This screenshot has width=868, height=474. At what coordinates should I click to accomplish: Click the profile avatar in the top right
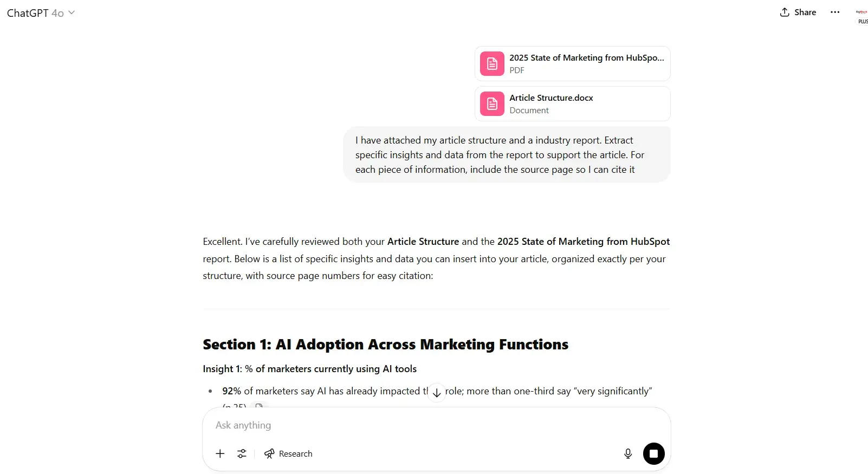point(861,12)
